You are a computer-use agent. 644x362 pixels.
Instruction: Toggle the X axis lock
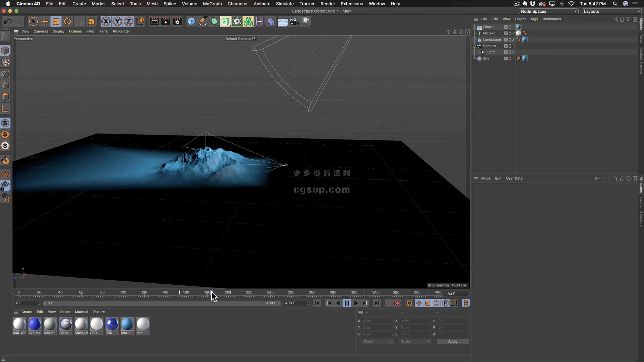pos(106,21)
